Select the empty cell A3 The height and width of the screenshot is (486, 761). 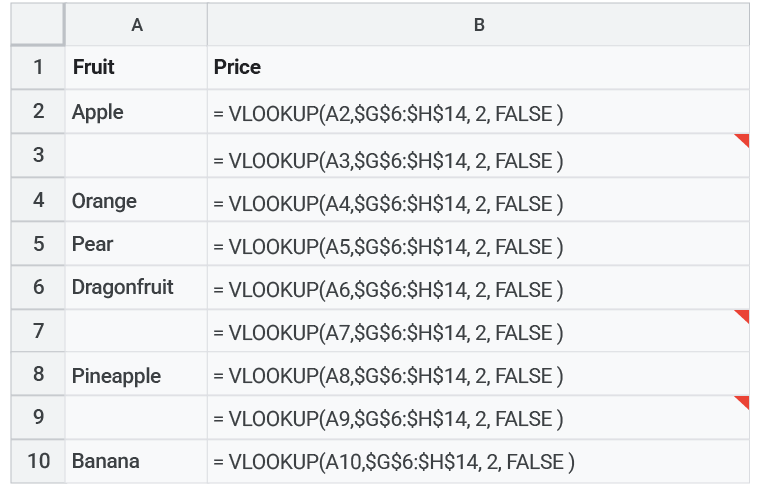[137, 157]
